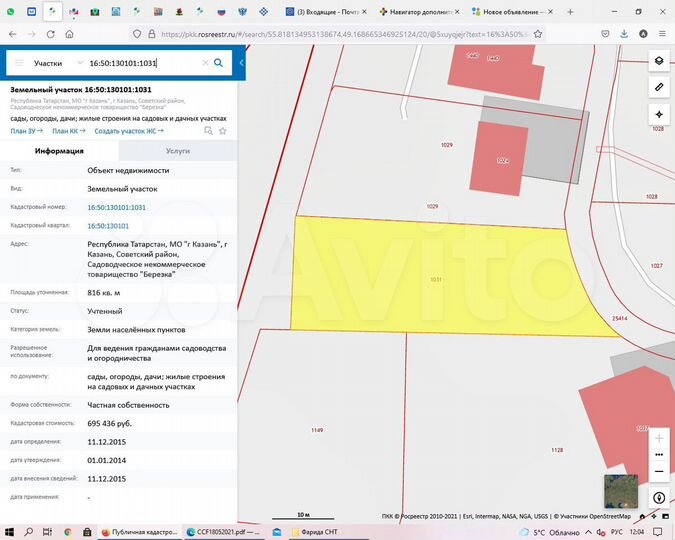675x540 pixels.
Task: Open the browser home page
Action: (69, 34)
